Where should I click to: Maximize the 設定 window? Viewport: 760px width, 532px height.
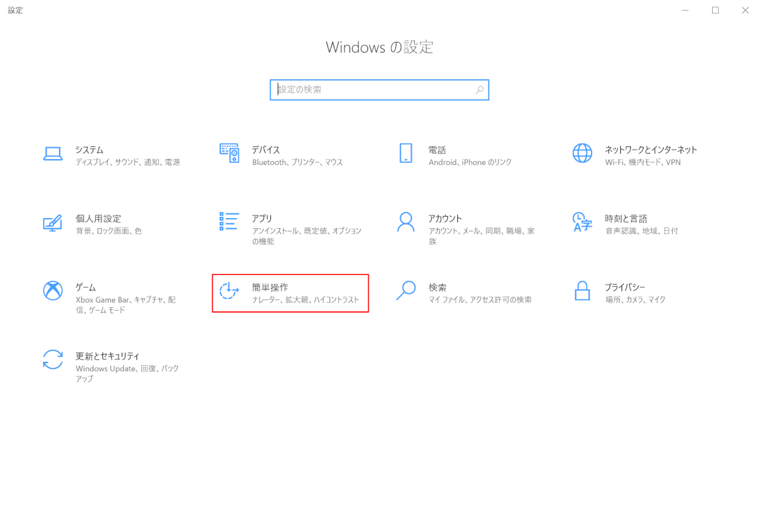715,10
